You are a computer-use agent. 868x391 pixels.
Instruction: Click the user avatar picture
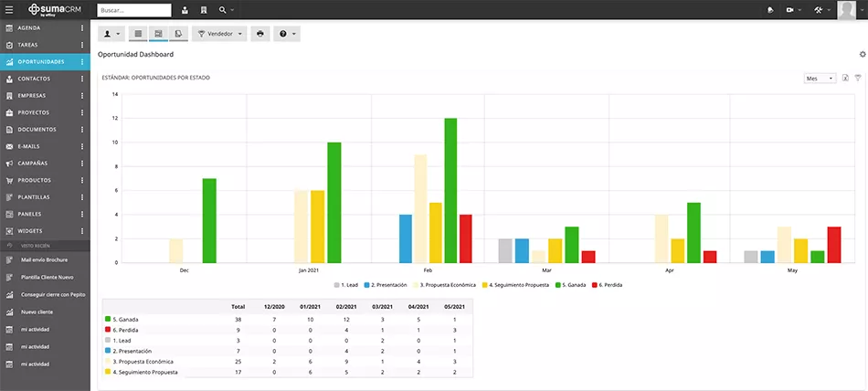tap(846, 10)
